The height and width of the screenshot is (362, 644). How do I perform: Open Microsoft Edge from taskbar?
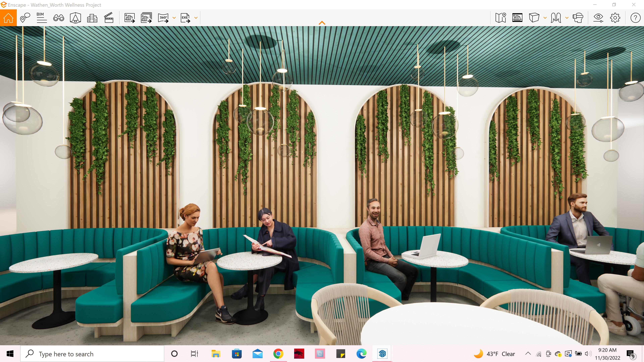click(362, 354)
